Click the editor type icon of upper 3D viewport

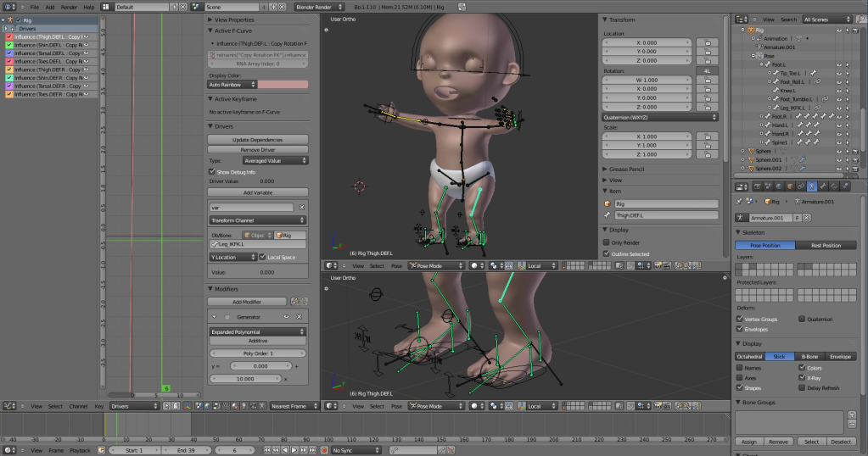pos(331,265)
